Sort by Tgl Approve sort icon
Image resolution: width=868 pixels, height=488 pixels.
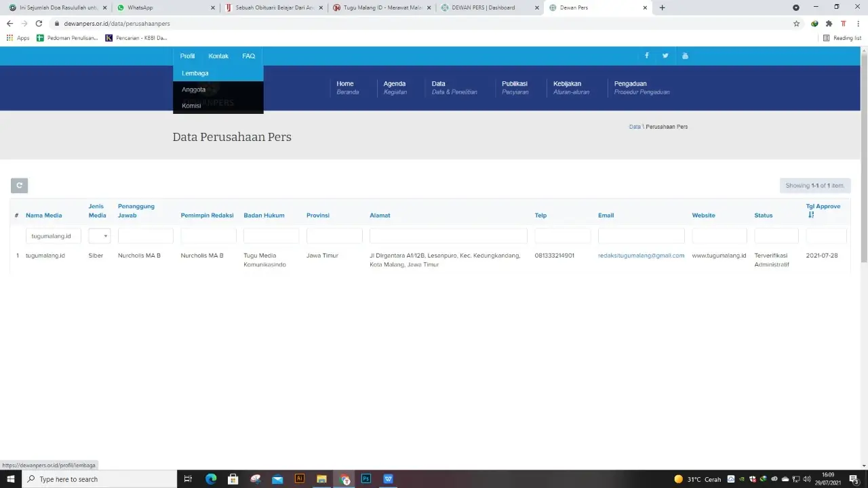pyautogui.click(x=811, y=215)
